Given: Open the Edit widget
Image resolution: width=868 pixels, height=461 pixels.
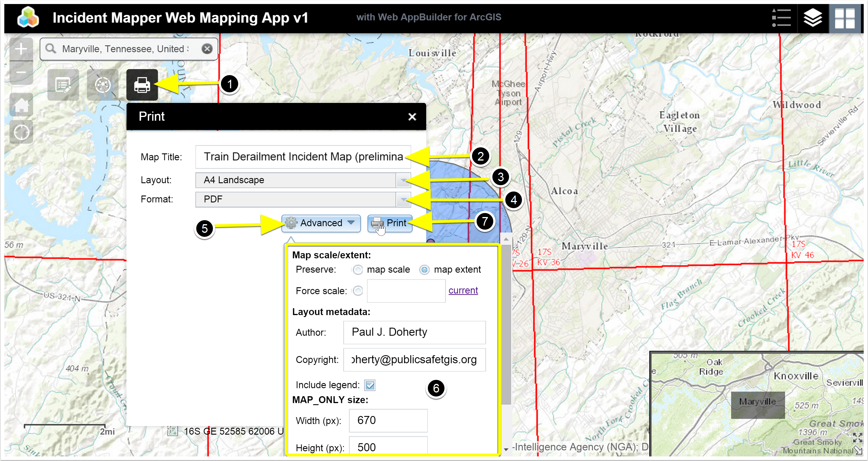Looking at the screenshot, I should click(x=63, y=85).
